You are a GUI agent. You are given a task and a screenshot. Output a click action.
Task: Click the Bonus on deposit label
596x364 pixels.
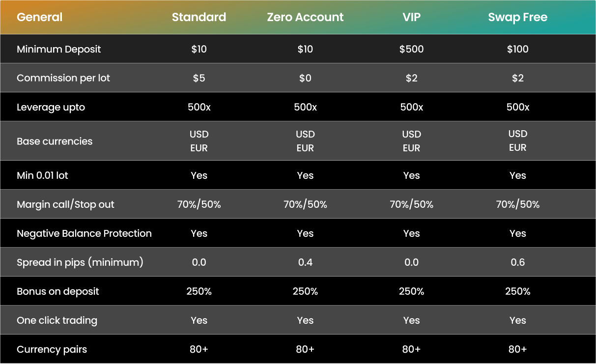pyautogui.click(x=58, y=291)
